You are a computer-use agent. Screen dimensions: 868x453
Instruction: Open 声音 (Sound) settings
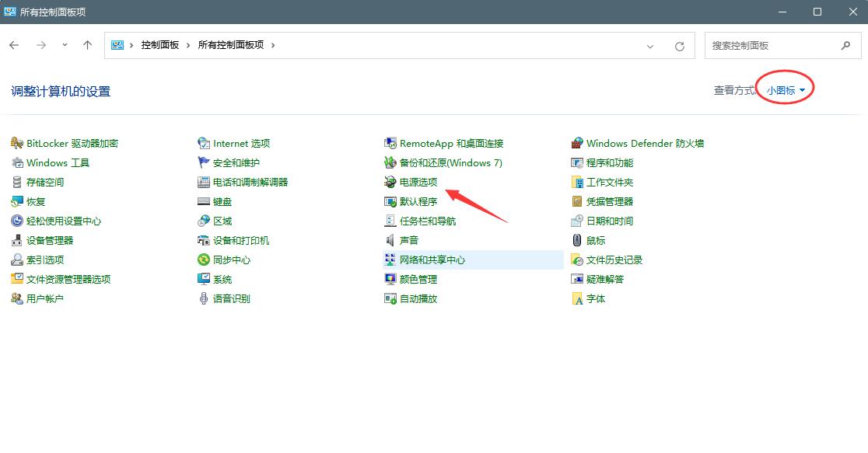coord(410,240)
